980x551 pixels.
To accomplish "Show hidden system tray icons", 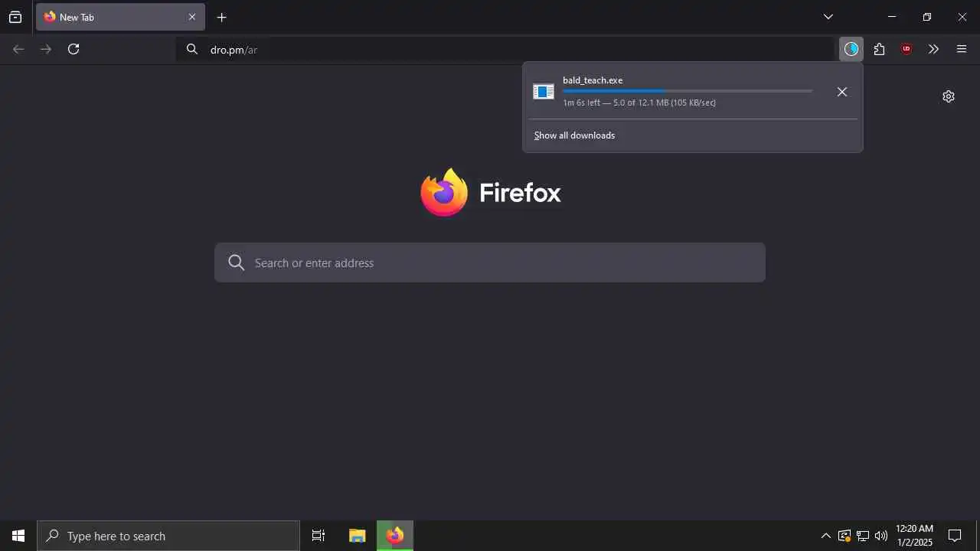I will [825, 536].
